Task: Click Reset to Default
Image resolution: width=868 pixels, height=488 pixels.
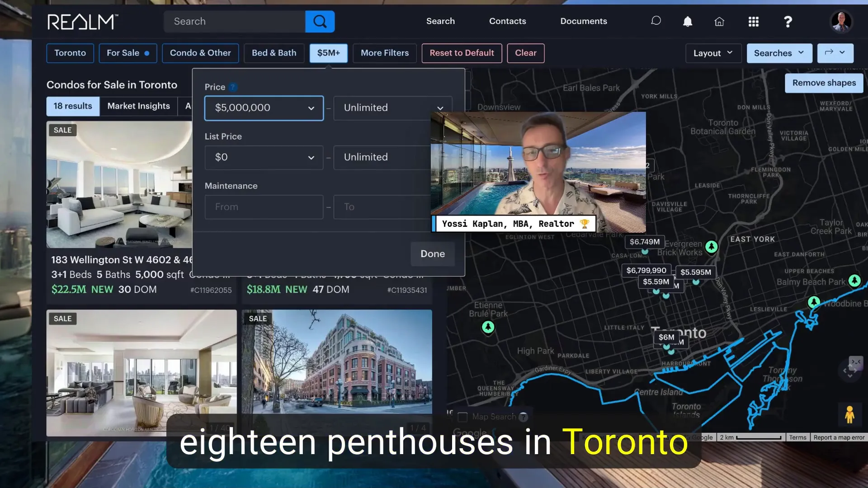Action: (x=462, y=53)
